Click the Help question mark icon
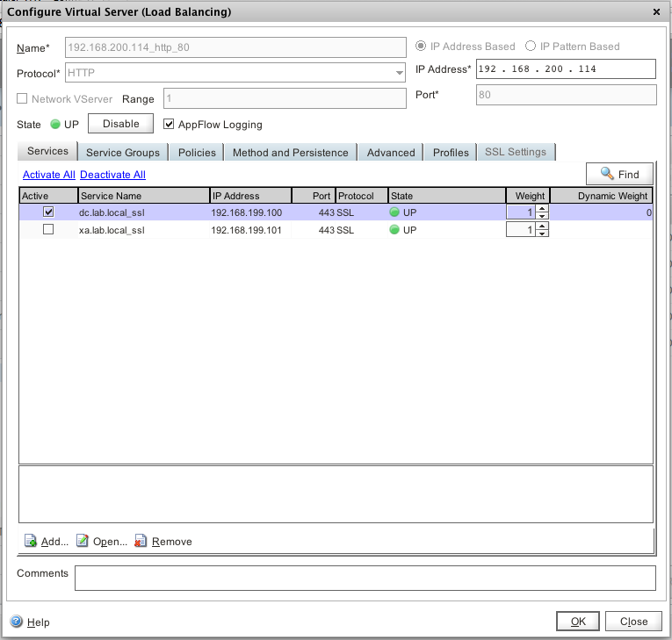This screenshot has width=672, height=640. [x=16, y=622]
